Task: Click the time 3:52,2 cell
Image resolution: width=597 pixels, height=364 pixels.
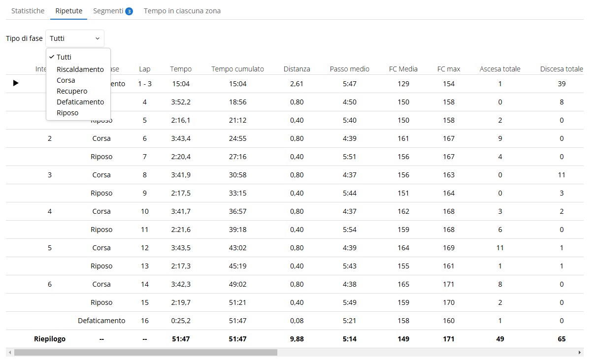Action: [181, 102]
